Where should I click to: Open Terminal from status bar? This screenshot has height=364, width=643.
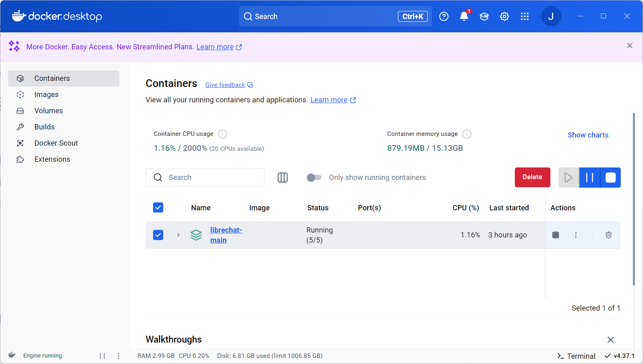tap(576, 356)
